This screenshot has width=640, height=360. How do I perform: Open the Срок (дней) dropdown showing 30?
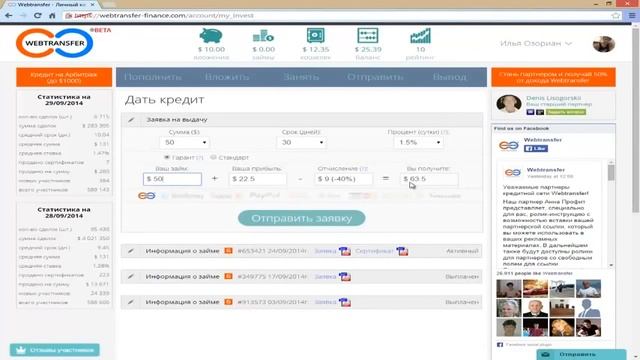(302, 142)
